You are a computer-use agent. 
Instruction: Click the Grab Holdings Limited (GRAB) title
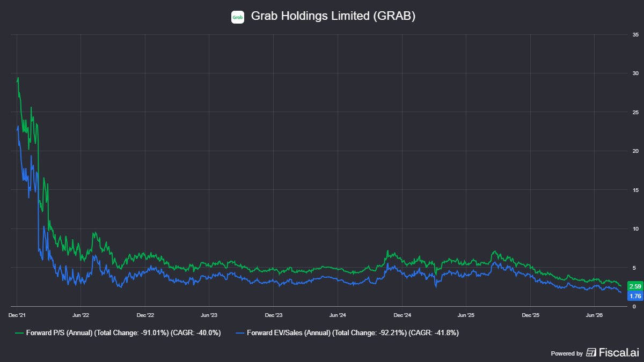click(333, 17)
